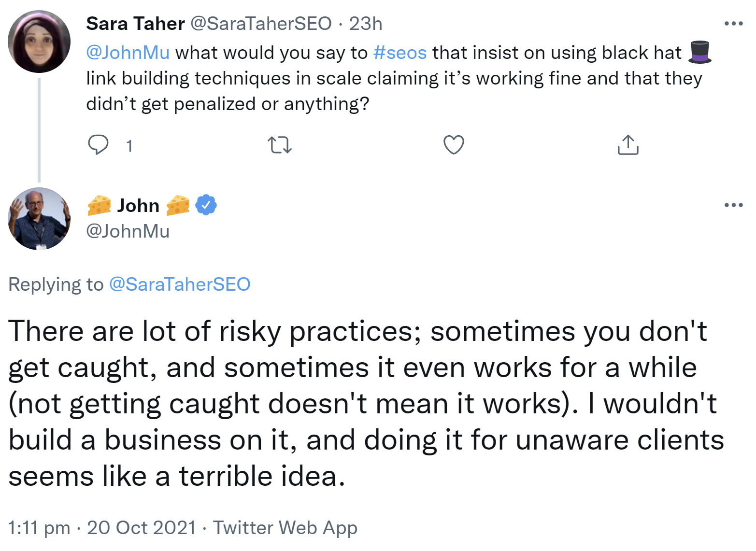Open Sara Taher's profile picture
Viewport: 756px width, 551px height.
39,41
